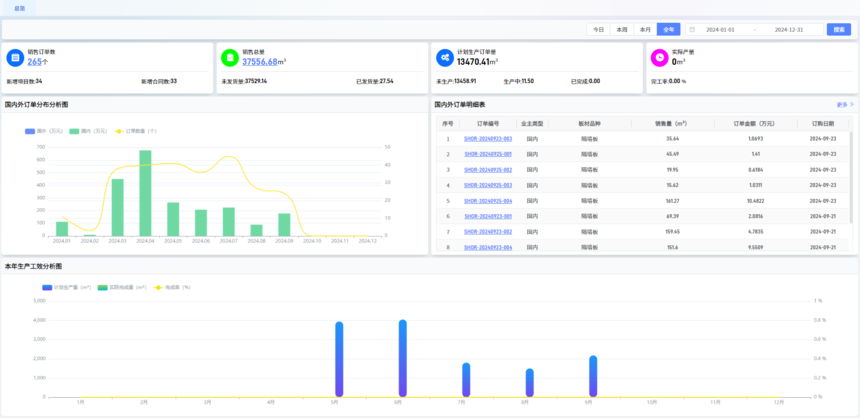Click the 2024.04 bar in order chart
This screenshot has height=418, width=860.
click(x=145, y=193)
